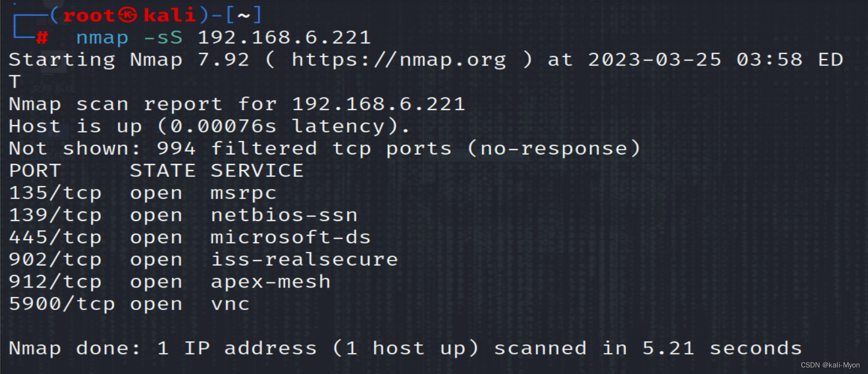The width and height of the screenshot is (868, 374).
Task: Click the 5900/tcp port entry
Action: point(62,304)
